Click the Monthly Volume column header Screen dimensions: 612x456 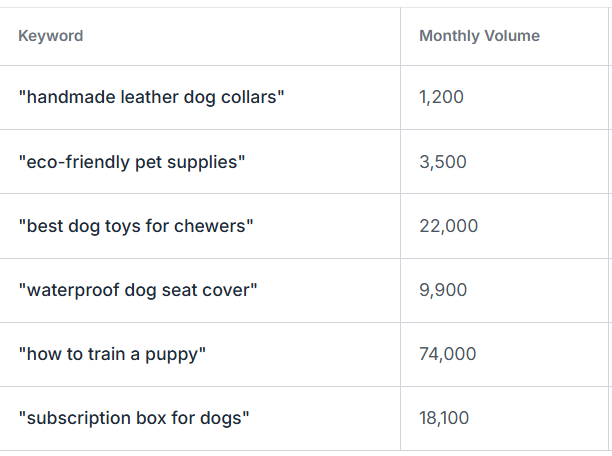pos(479,36)
